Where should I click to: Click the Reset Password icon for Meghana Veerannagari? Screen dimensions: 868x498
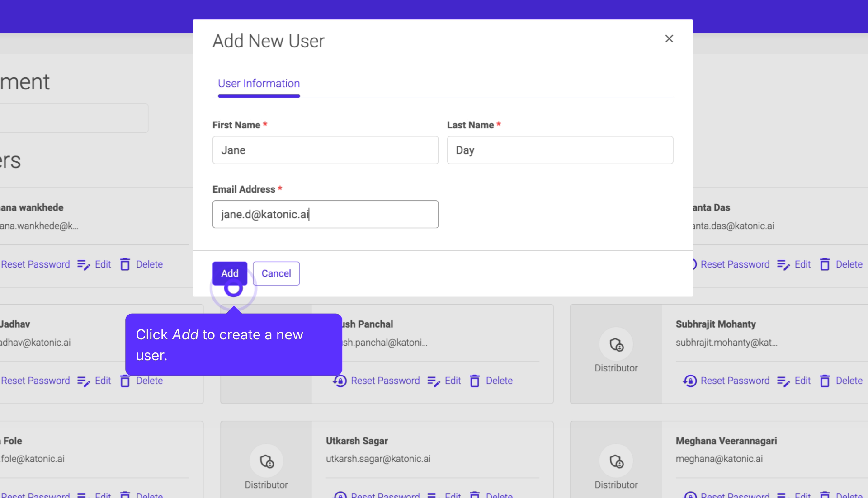pyautogui.click(x=689, y=496)
